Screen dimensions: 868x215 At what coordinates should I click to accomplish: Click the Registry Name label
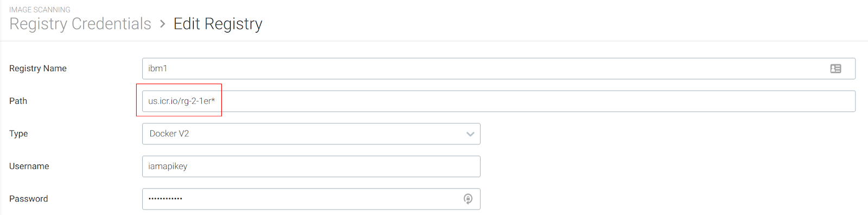(38, 68)
